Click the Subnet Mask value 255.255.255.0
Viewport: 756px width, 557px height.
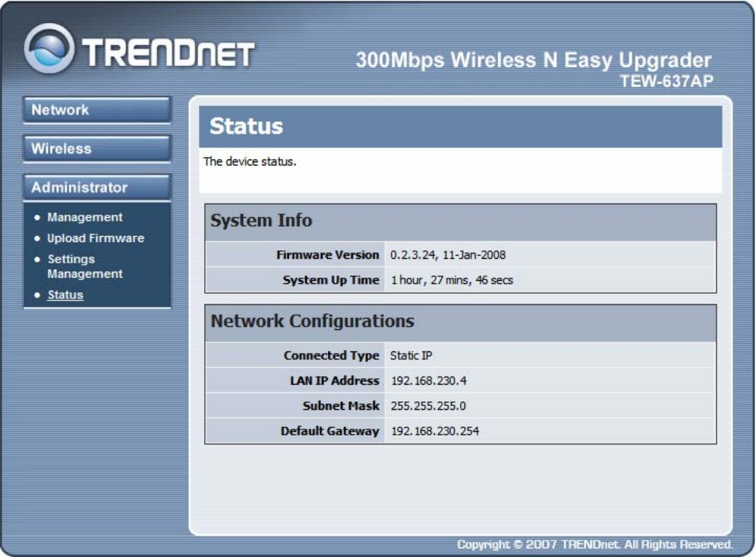click(428, 406)
